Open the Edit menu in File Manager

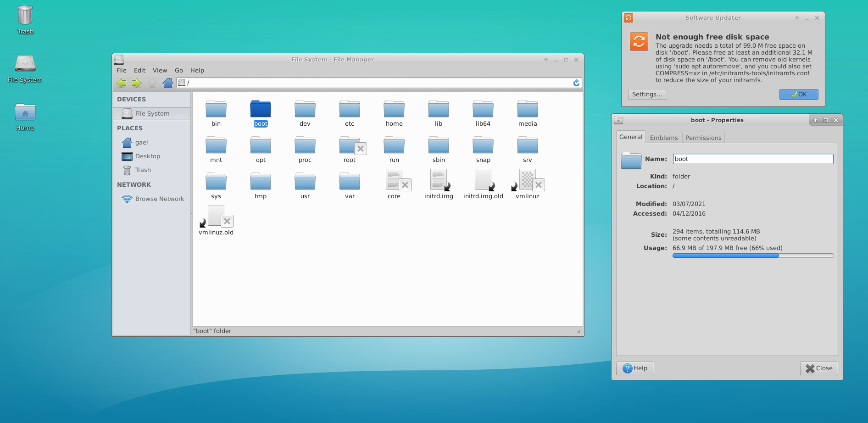click(x=139, y=71)
